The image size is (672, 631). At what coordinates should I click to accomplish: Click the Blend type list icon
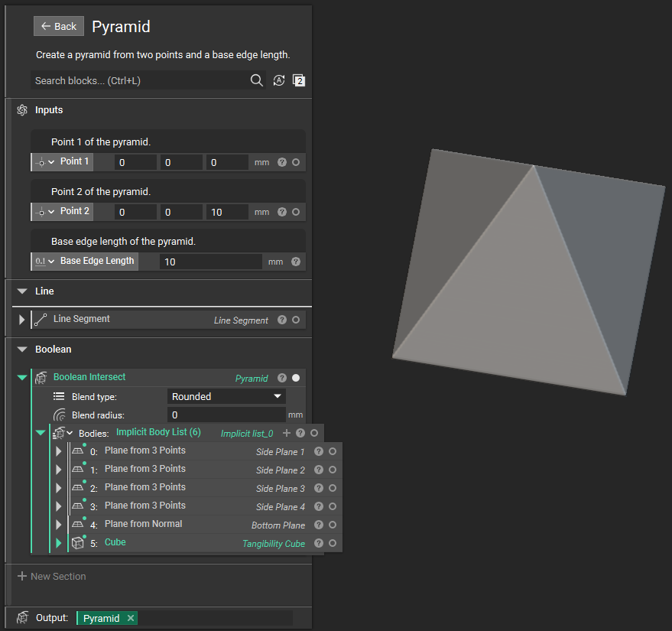click(x=59, y=396)
